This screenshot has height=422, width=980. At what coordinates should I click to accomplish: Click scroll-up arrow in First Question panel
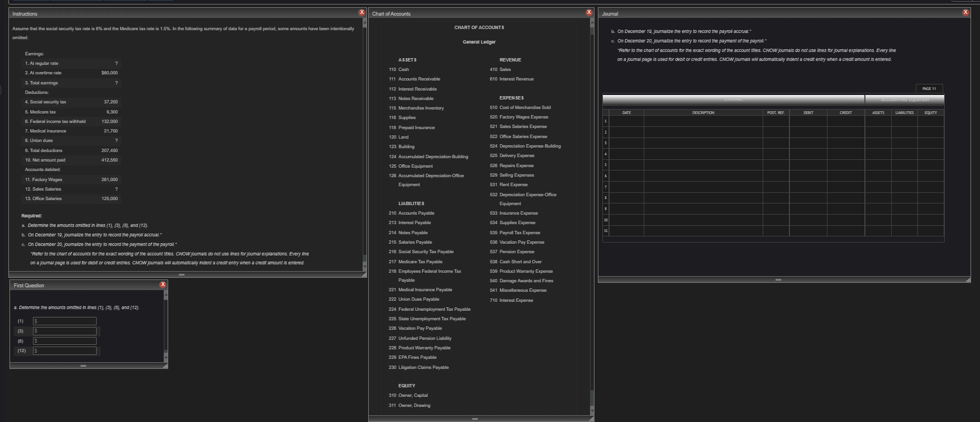pyautogui.click(x=165, y=293)
